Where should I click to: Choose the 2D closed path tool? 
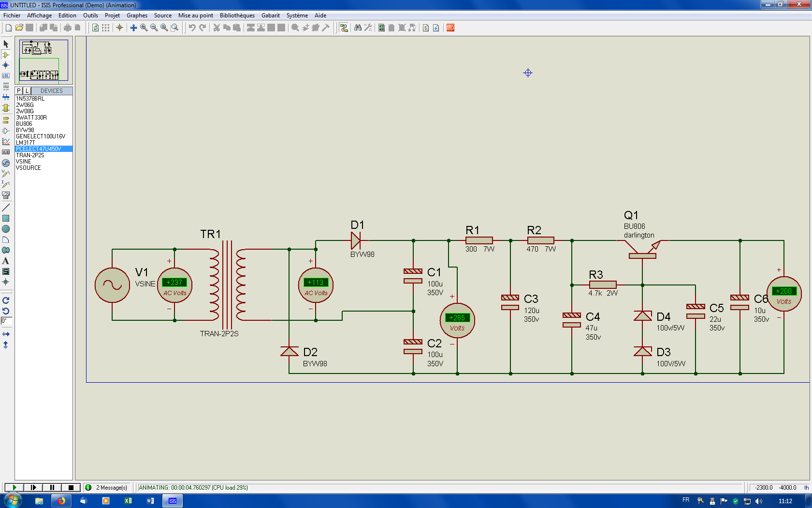6,250
